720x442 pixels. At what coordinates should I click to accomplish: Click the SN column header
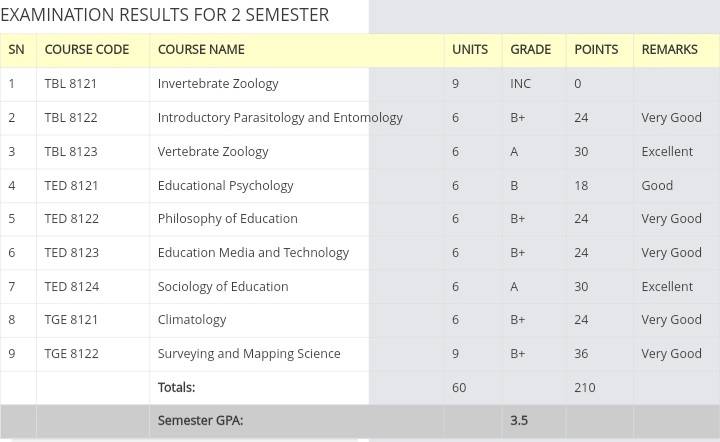tap(16, 50)
